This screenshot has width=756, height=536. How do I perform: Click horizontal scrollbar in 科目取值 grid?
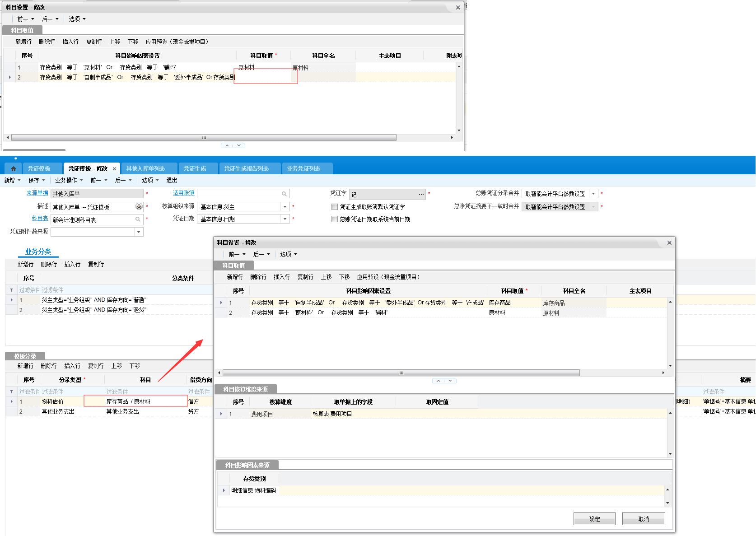tap(401, 373)
